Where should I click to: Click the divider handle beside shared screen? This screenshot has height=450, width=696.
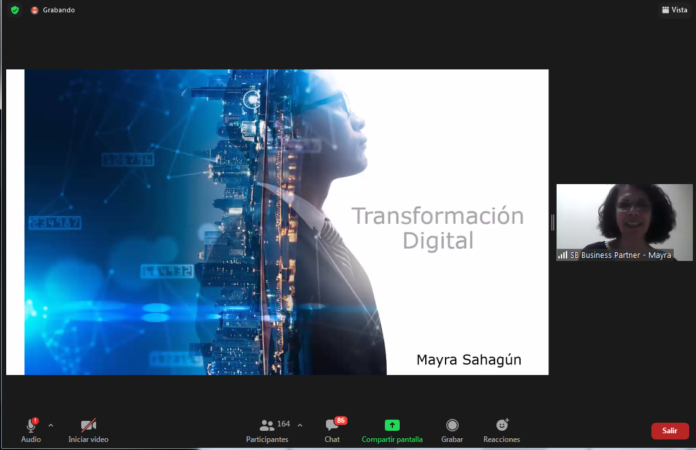[x=552, y=223]
